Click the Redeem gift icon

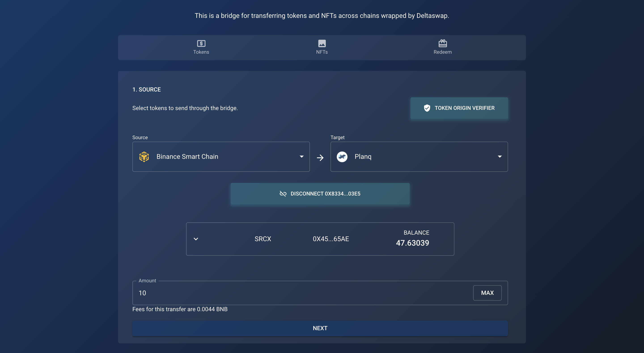[x=443, y=43]
